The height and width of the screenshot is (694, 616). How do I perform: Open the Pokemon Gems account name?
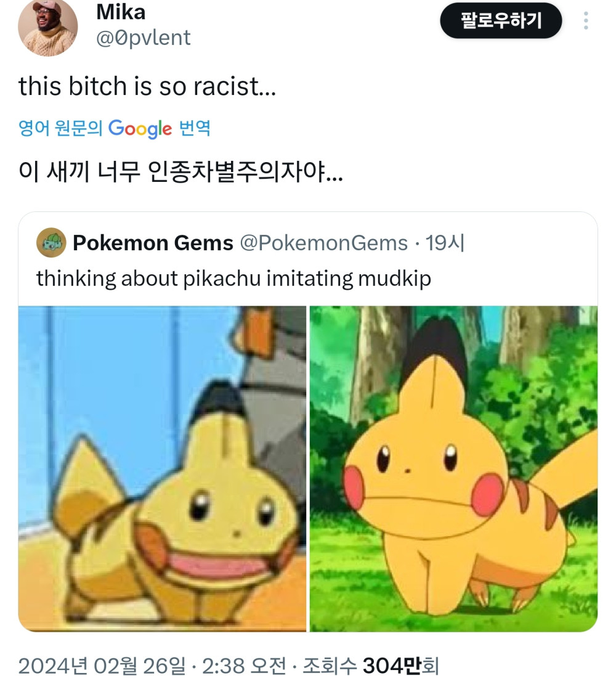(153, 243)
